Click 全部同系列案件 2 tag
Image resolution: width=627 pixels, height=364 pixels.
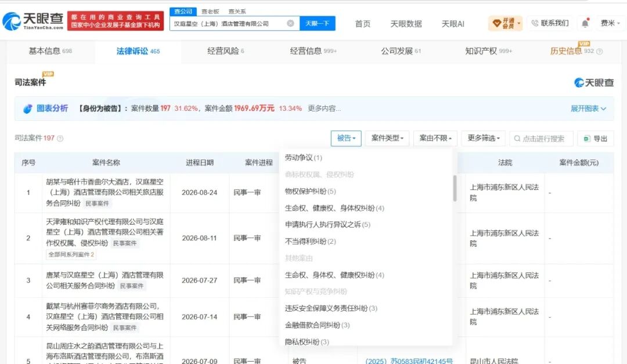pos(71,254)
